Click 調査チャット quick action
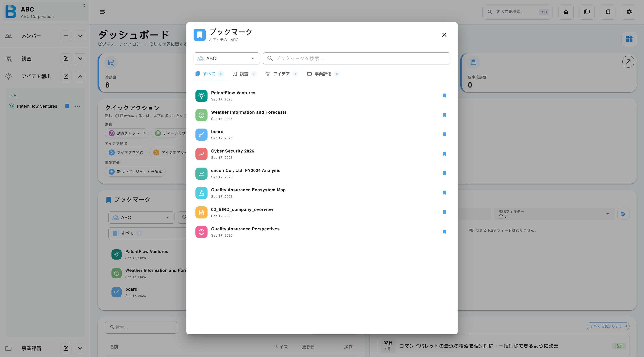Image resolution: width=644 pixels, height=357 pixels. [x=127, y=133]
